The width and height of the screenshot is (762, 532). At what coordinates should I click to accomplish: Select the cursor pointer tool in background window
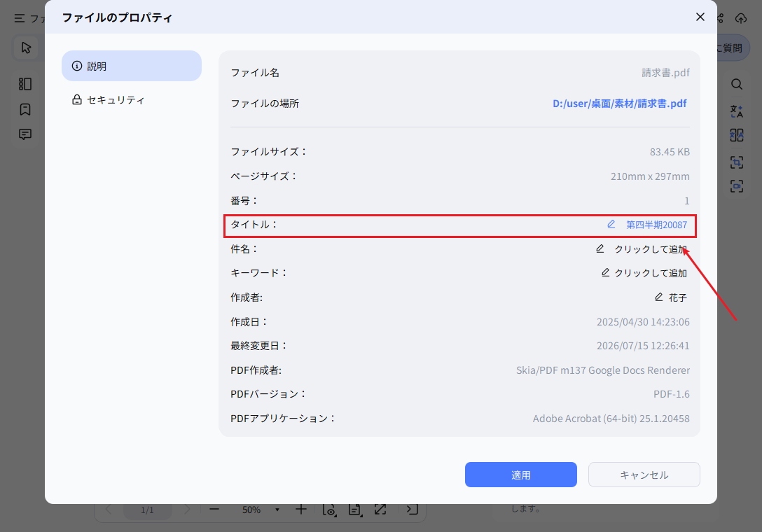pyautogui.click(x=26, y=48)
